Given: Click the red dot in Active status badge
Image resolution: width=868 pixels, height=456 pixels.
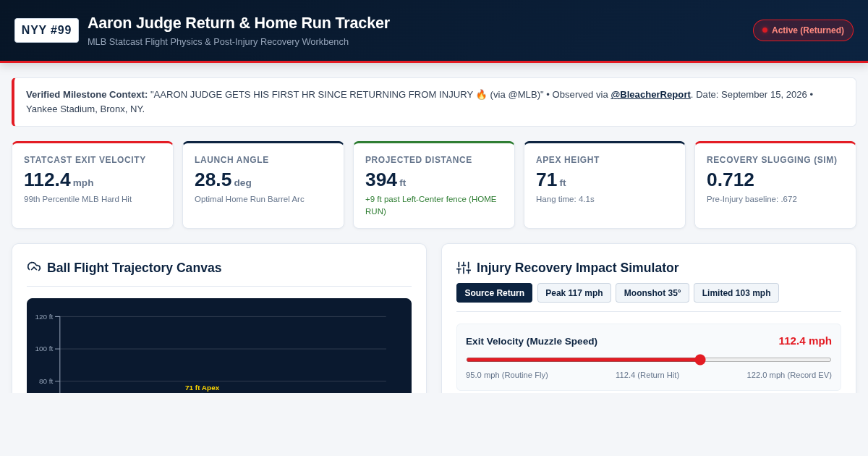Looking at the screenshot, I should coord(765,30).
